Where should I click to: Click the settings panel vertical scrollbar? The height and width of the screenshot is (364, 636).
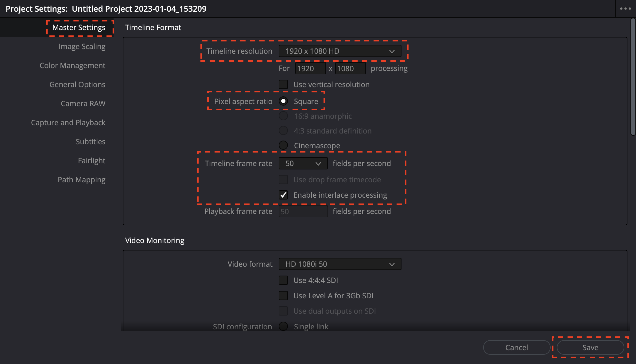pos(633,77)
